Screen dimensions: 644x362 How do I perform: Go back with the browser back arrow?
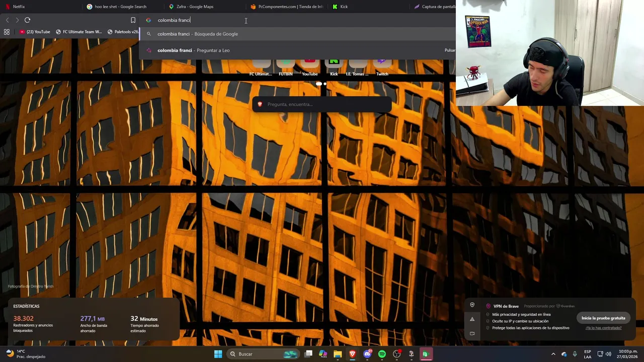point(7,20)
